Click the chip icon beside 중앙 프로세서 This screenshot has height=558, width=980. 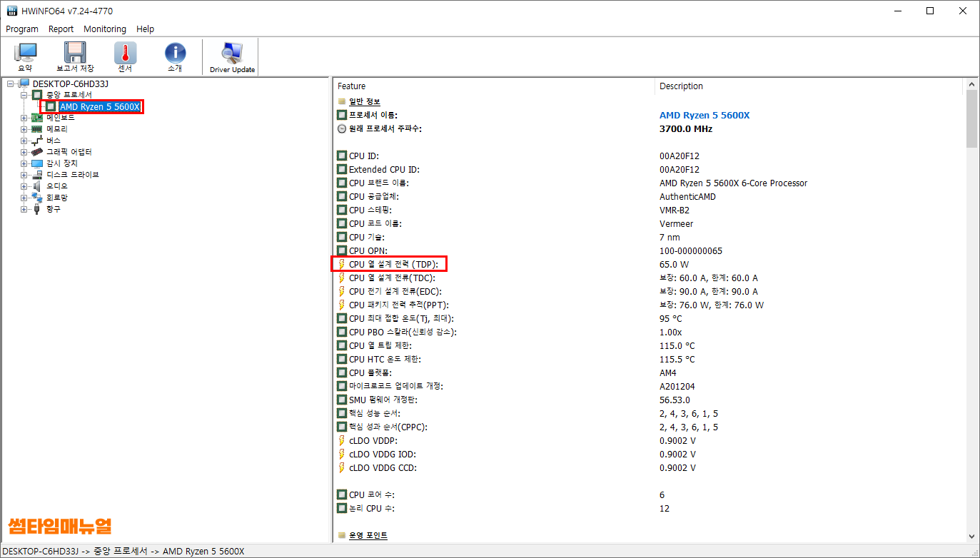[36, 95]
